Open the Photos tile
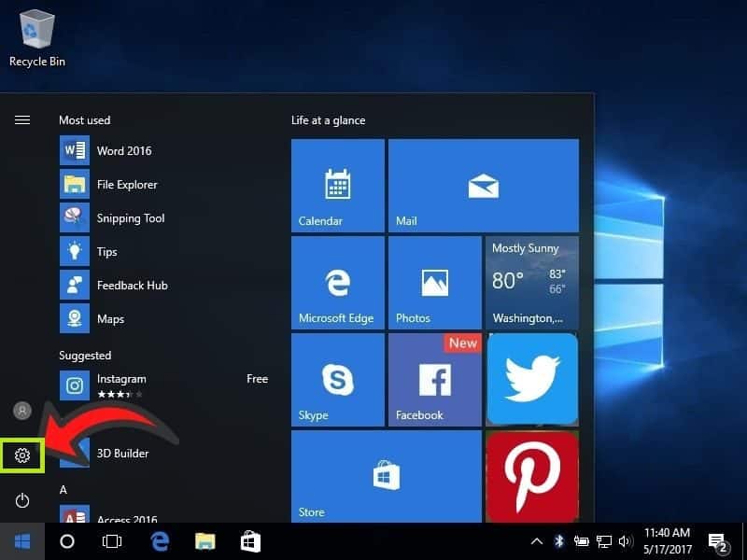 click(435, 283)
